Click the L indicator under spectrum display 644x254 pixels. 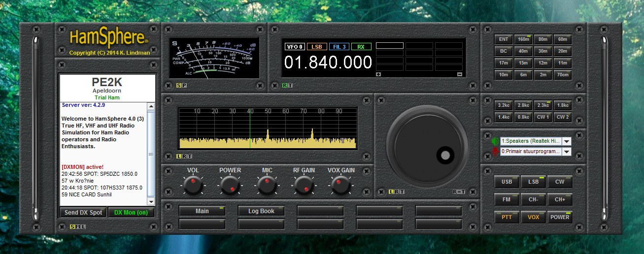(x=179, y=156)
